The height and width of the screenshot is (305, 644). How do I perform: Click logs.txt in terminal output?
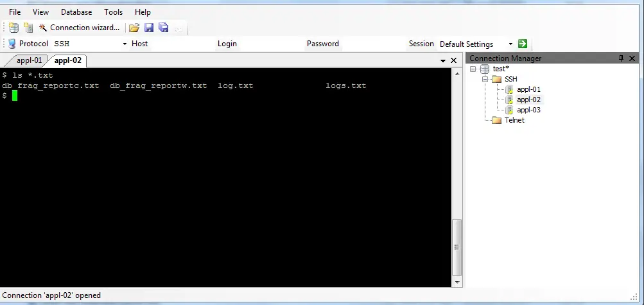pyautogui.click(x=346, y=86)
